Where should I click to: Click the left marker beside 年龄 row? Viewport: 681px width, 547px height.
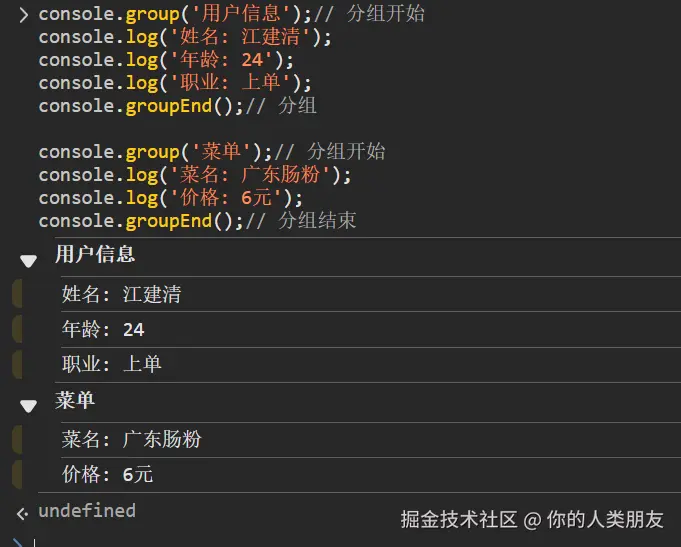point(17,329)
